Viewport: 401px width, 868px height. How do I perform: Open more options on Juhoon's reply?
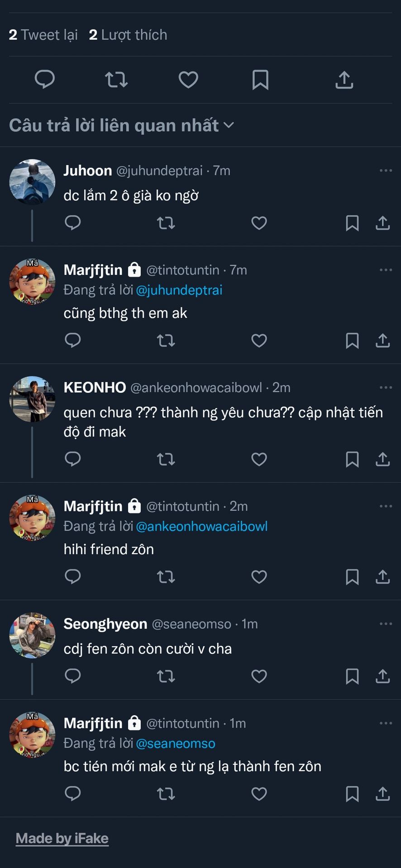[386, 170]
